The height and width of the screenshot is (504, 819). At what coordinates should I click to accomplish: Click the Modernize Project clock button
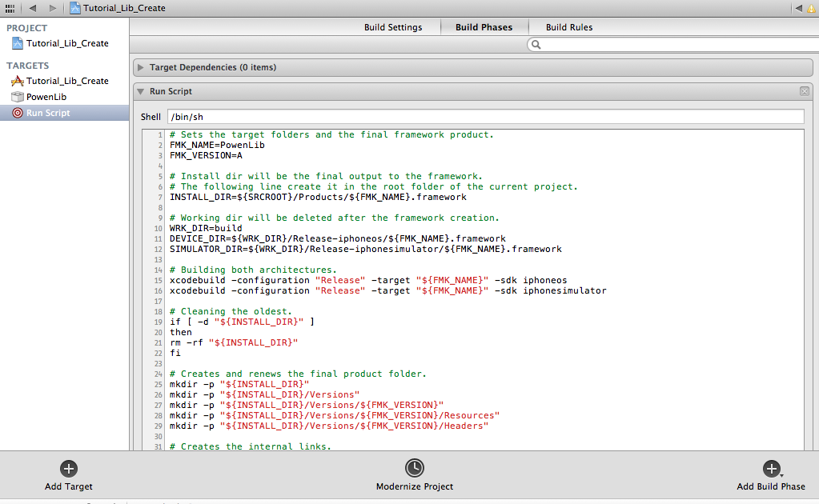tap(414, 468)
